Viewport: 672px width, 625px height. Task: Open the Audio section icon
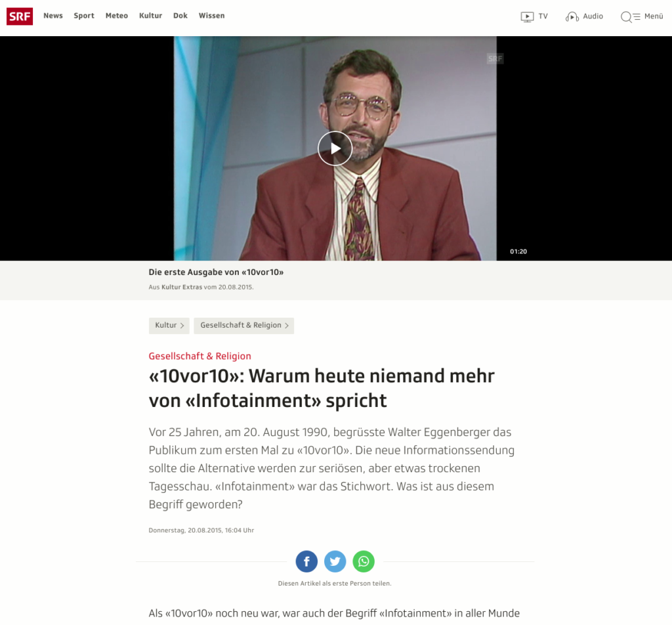[572, 16]
